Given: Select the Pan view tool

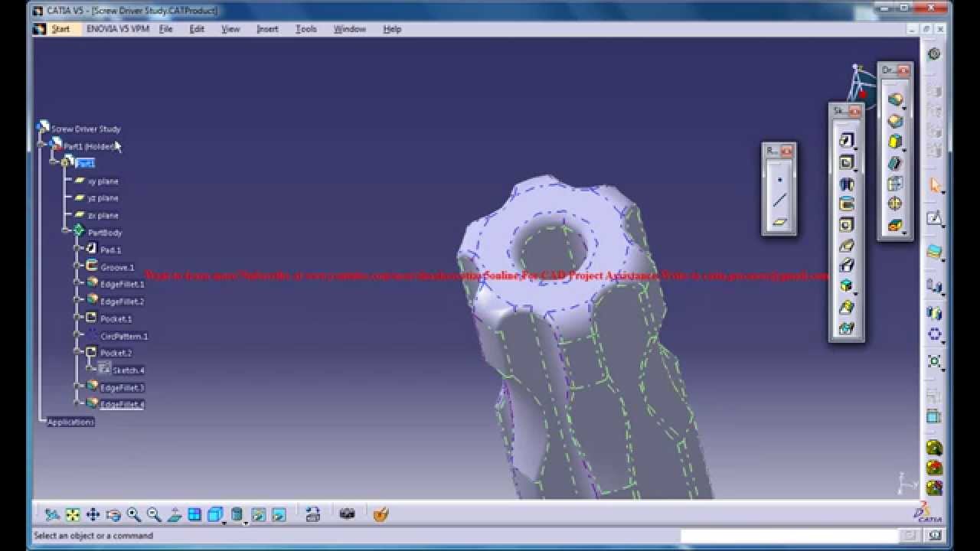Looking at the screenshot, I should pos(93,515).
